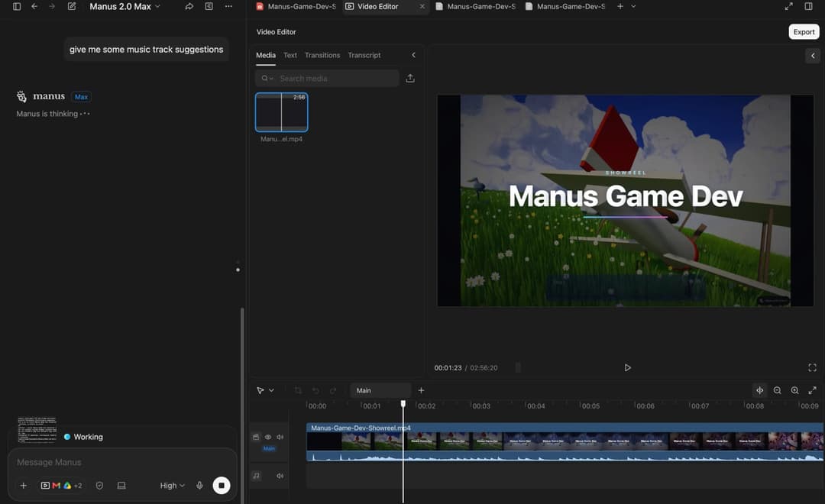Toggle the right side panel layout icon

[x=809, y=6]
